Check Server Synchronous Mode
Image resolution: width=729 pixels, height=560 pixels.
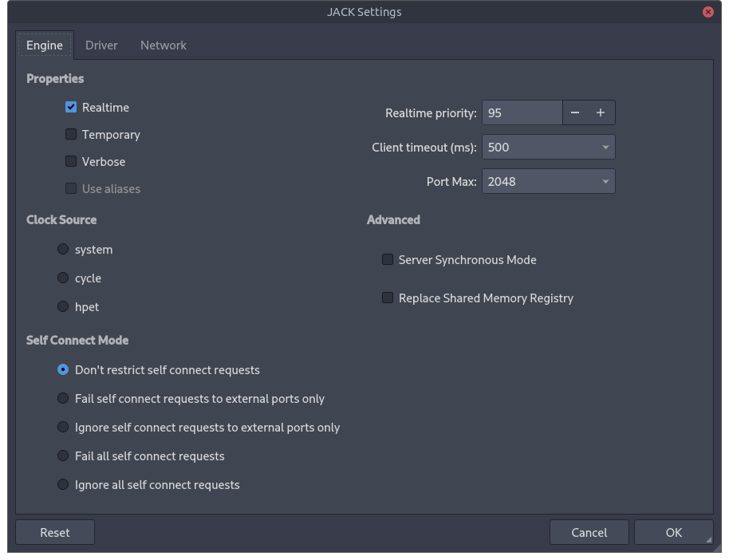click(388, 260)
